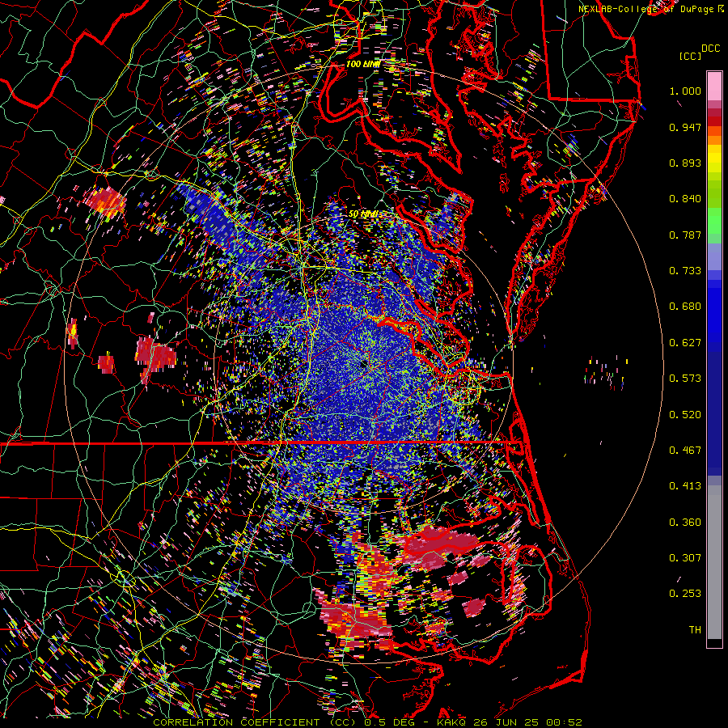The width and height of the screenshot is (728, 728).
Task: Click the NEXLAB-College of DuPage label
Action: [x=647, y=9]
